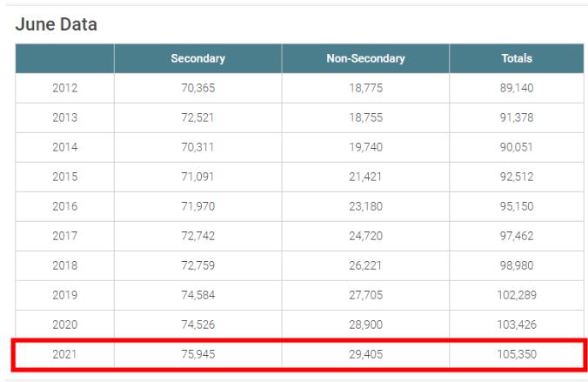Click the Non-Secondary column header
Image resolution: width=588 pixels, height=382 pixels.
365,58
